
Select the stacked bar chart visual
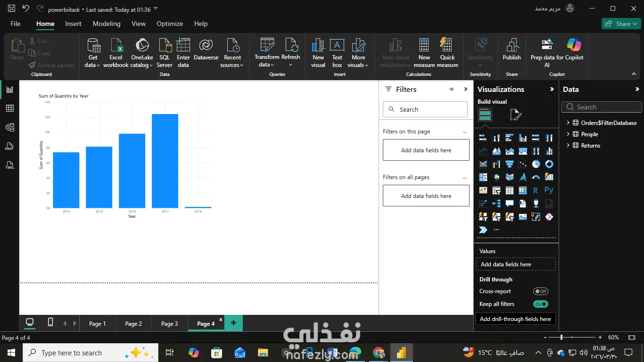pyautogui.click(x=483, y=138)
